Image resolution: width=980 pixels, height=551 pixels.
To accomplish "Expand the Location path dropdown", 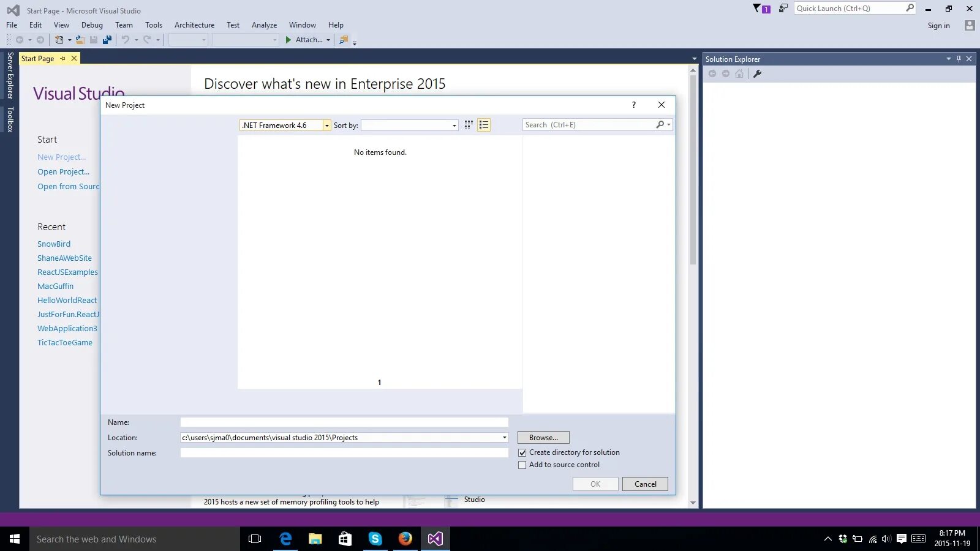I will click(505, 438).
